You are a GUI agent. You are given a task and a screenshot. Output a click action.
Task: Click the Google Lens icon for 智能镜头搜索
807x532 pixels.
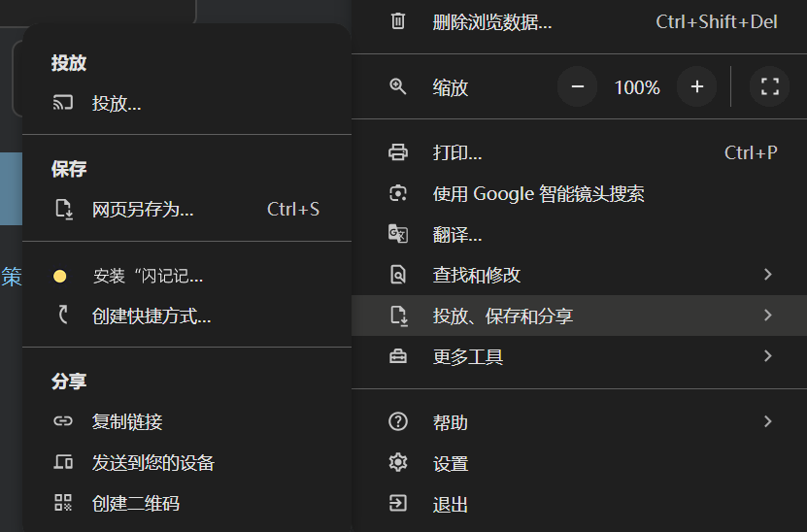398,193
